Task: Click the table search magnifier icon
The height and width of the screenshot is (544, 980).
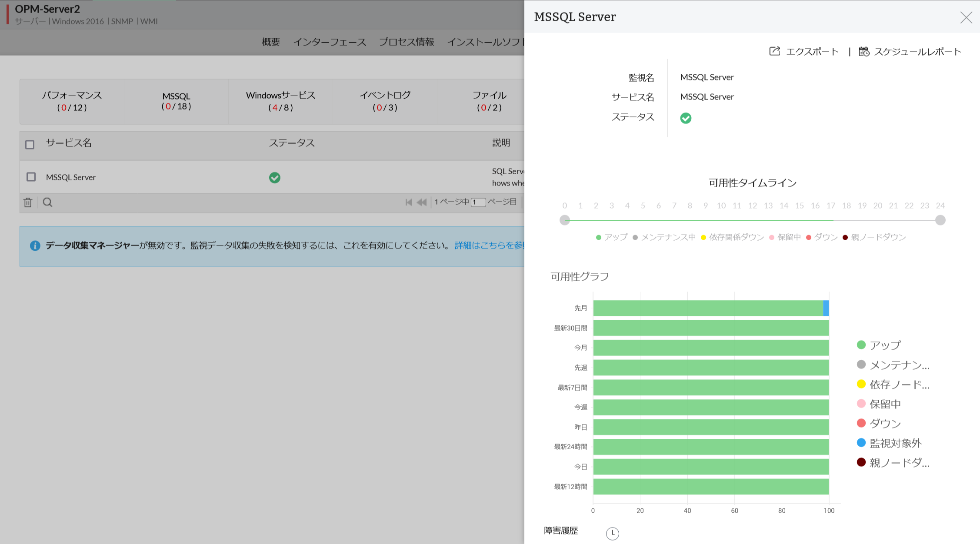Action: [x=48, y=202]
